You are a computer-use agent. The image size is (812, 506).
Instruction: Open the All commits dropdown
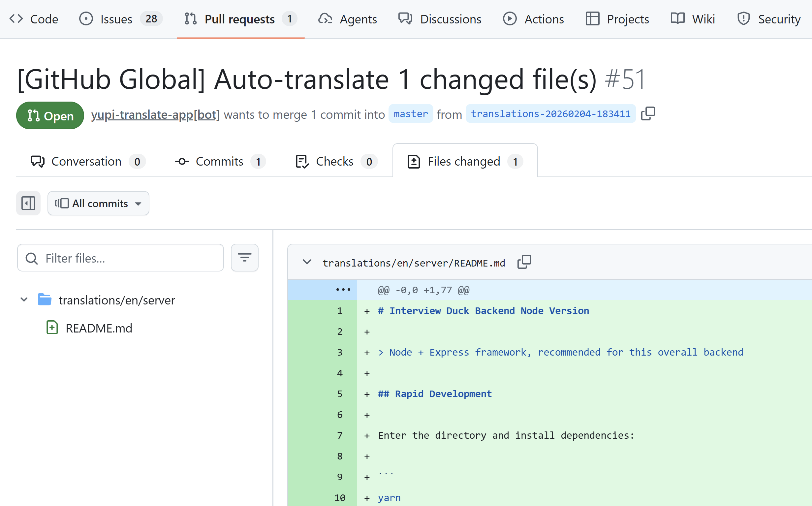pyautogui.click(x=98, y=203)
